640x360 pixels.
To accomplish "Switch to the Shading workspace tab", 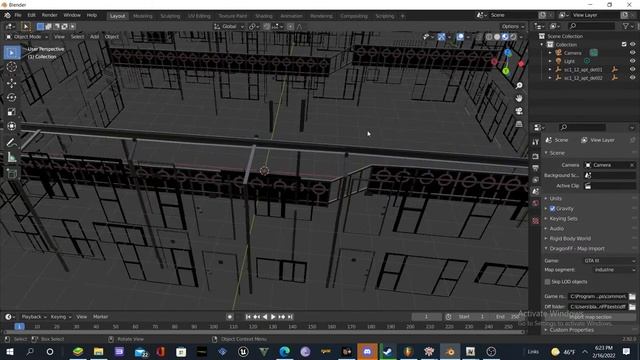I will coord(264,16).
